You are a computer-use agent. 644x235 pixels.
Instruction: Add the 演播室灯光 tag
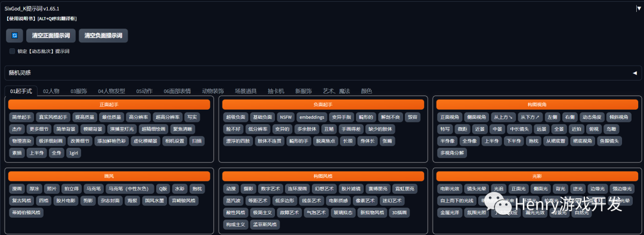pos(123,129)
